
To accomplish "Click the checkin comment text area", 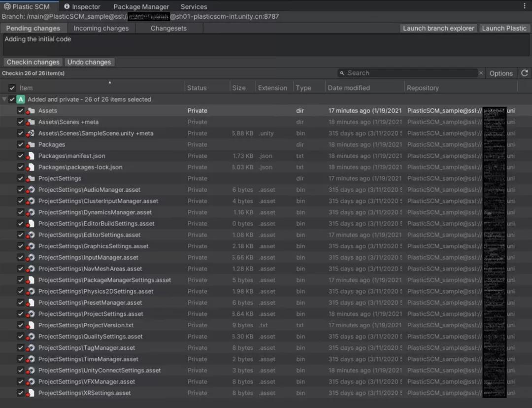I will [x=266, y=45].
